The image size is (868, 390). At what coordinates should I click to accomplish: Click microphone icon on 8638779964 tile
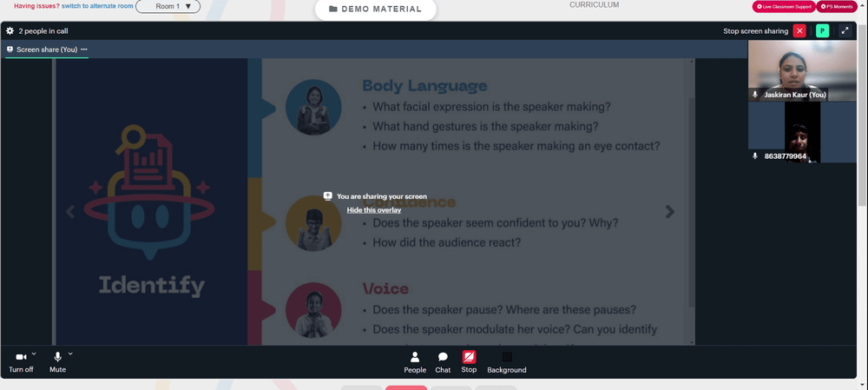pyautogui.click(x=755, y=156)
